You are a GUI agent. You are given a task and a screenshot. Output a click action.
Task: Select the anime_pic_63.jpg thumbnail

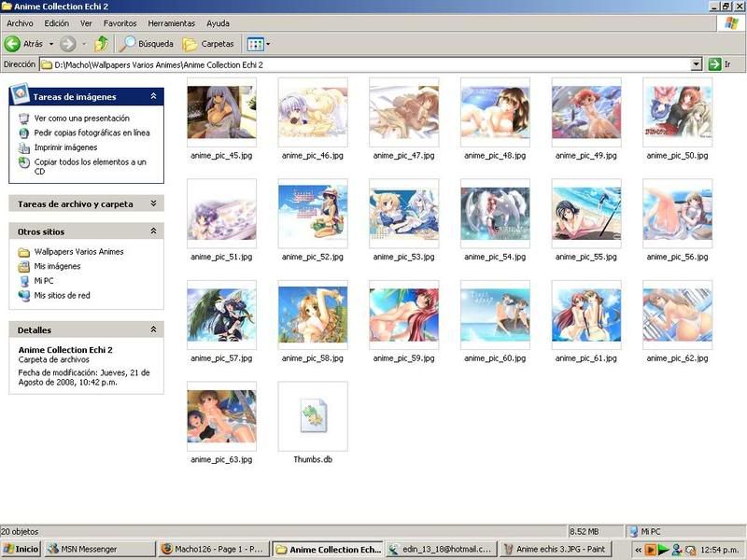click(221, 416)
